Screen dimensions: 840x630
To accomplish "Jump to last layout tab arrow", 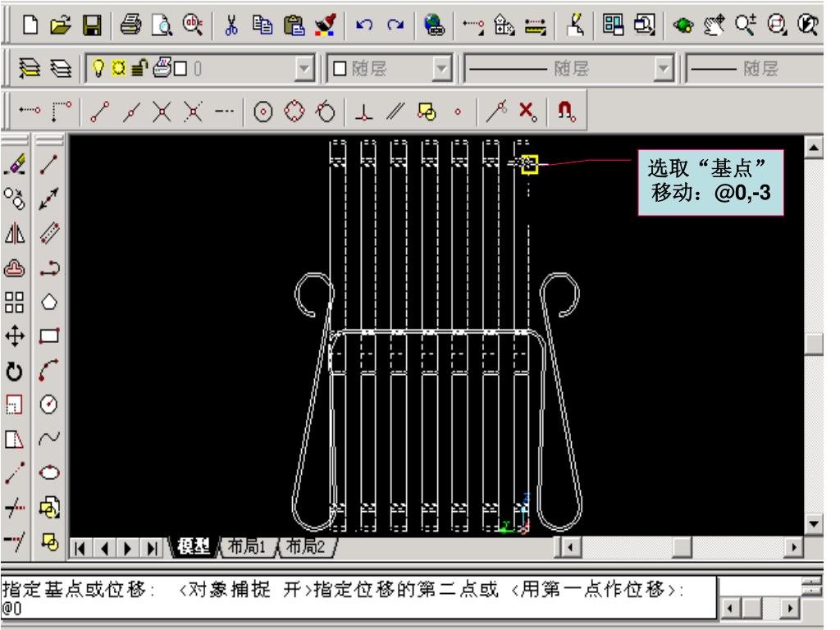I will click(152, 548).
